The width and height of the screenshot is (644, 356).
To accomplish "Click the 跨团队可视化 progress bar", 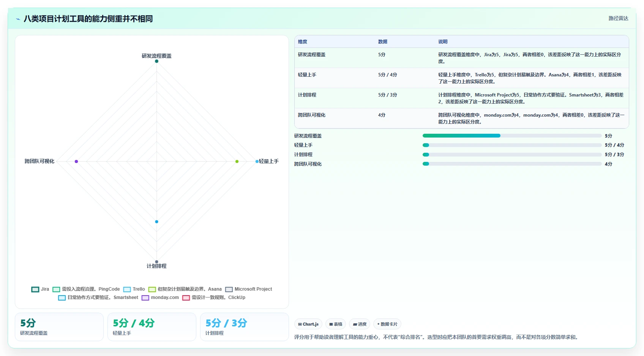I will coord(512,164).
